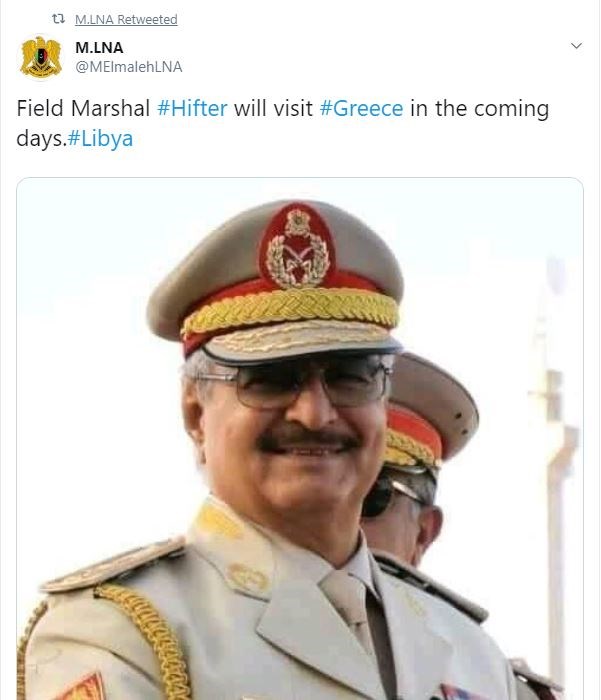
Task: Click the bold M.LNA display name
Action: (99, 47)
